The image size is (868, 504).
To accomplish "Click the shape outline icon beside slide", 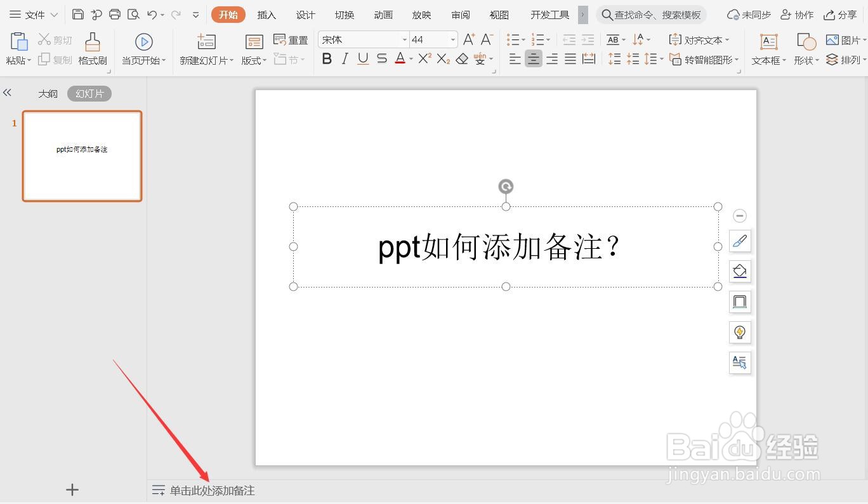I will [x=740, y=302].
